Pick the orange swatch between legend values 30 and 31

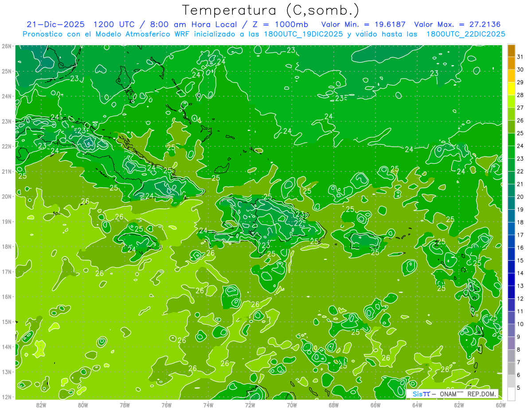click(x=511, y=63)
